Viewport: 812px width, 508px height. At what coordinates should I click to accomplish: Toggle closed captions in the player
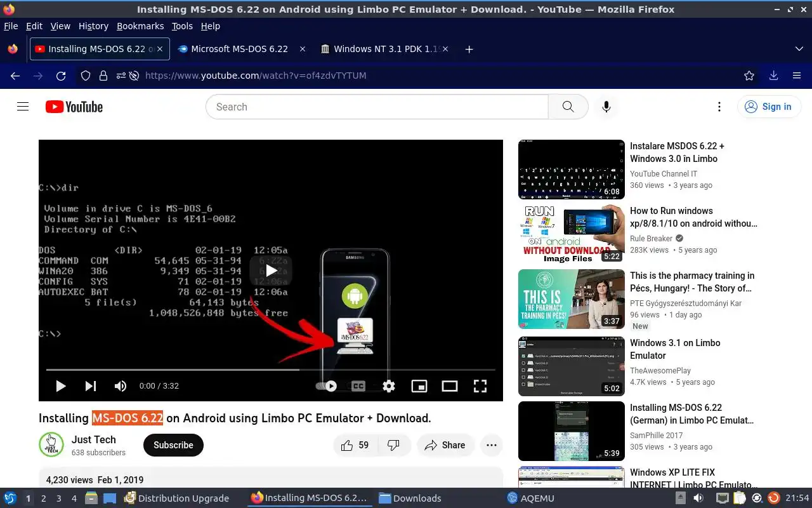(358, 386)
